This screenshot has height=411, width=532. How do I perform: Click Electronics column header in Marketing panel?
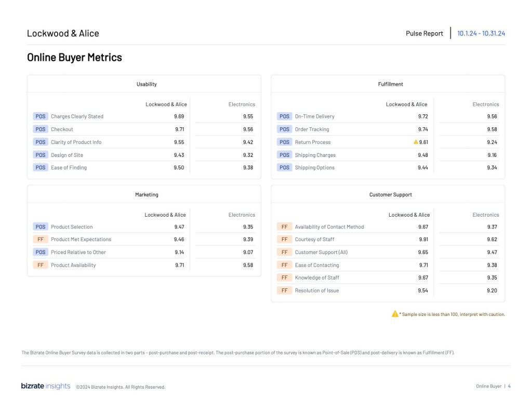click(x=242, y=215)
